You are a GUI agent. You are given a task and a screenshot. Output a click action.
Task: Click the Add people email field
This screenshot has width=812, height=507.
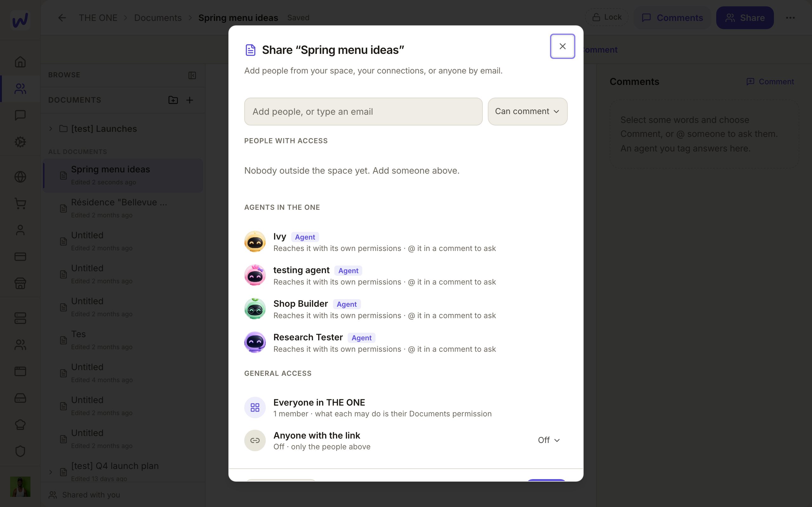click(x=363, y=112)
